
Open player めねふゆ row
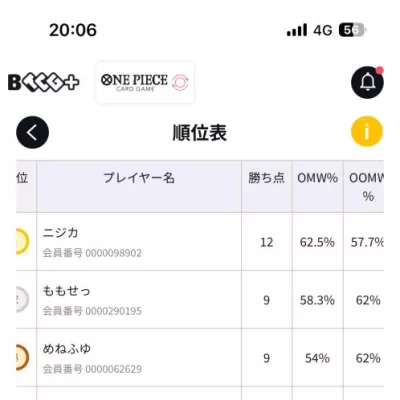pyautogui.click(x=200, y=358)
